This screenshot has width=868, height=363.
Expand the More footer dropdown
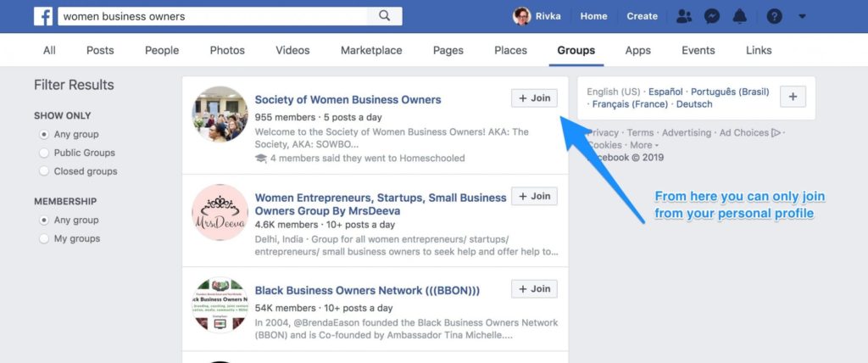[644, 145]
